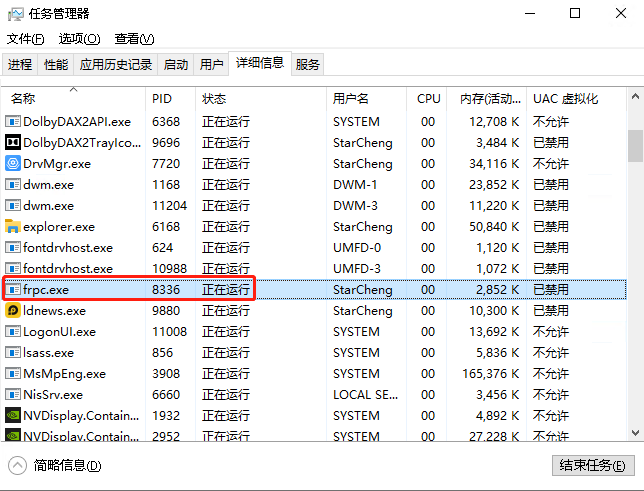Image resolution: width=644 pixels, height=491 pixels.
Task: Switch to the 性能 tab
Action: pyautogui.click(x=56, y=65)
